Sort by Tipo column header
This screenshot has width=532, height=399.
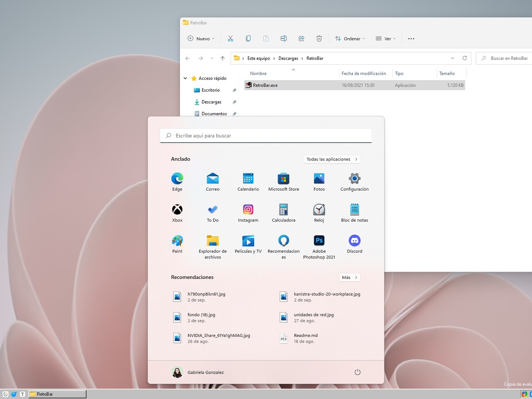(x=399, y=74)
